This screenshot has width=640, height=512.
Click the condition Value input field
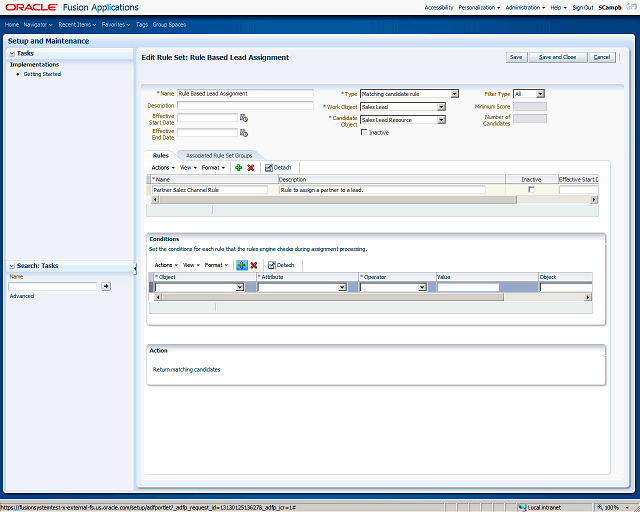pyautogui.click(x=468, y=287)
